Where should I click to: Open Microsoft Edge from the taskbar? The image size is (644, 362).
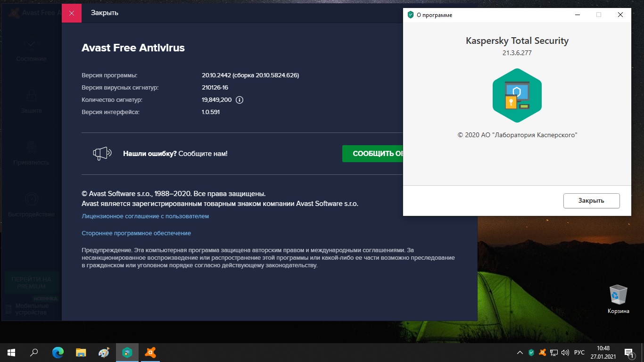[x=58, y=352]
